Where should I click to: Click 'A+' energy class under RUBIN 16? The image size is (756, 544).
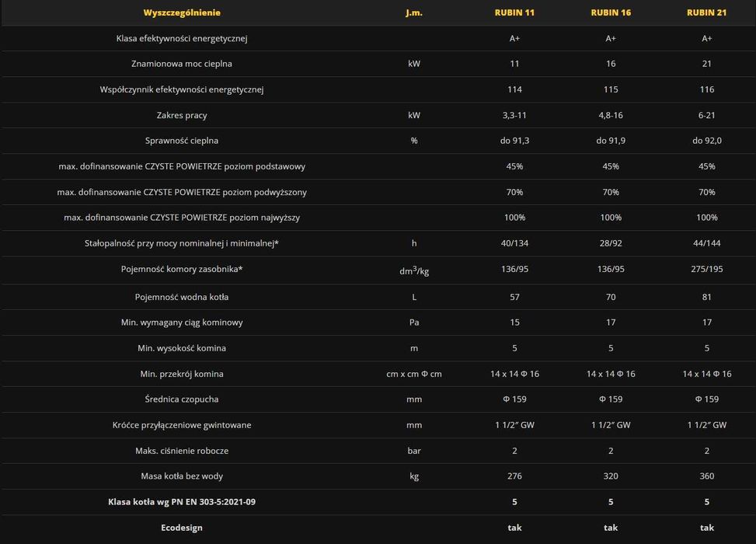[611, 39]
